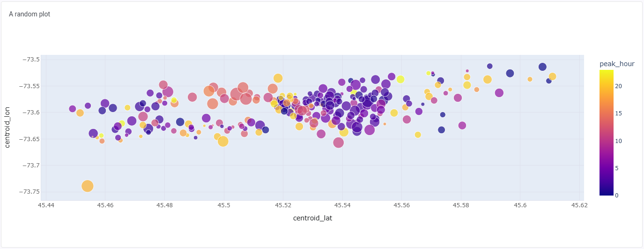Click the x-axis tick label 45.44

click(x=46, y=205)
